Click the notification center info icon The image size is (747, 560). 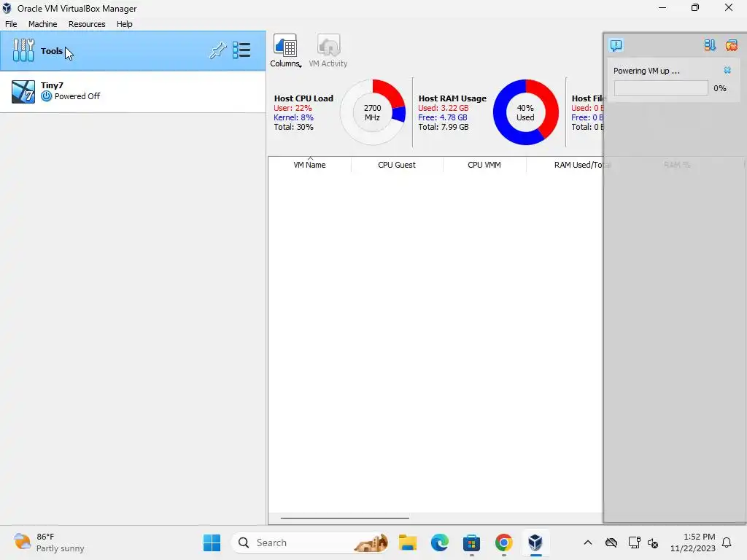pyautogui.click(x=616, y=45)
